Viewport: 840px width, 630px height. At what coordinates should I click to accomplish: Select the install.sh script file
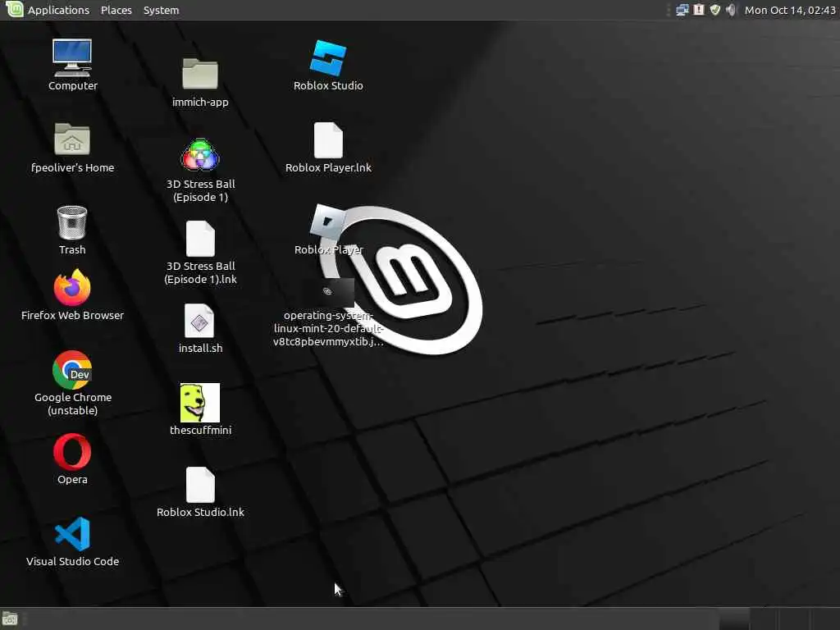(x=199, y=321)
